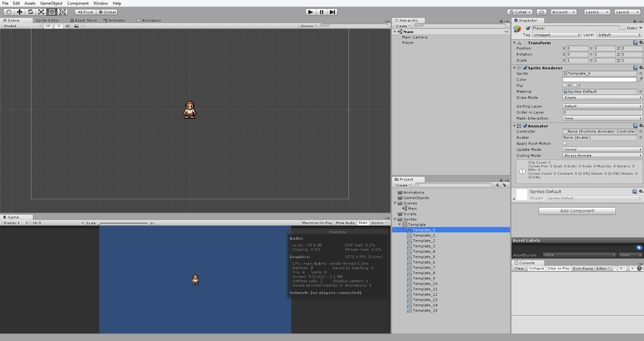Select the Rotate tool
This screenshot has height=341, width=644.
30,12
